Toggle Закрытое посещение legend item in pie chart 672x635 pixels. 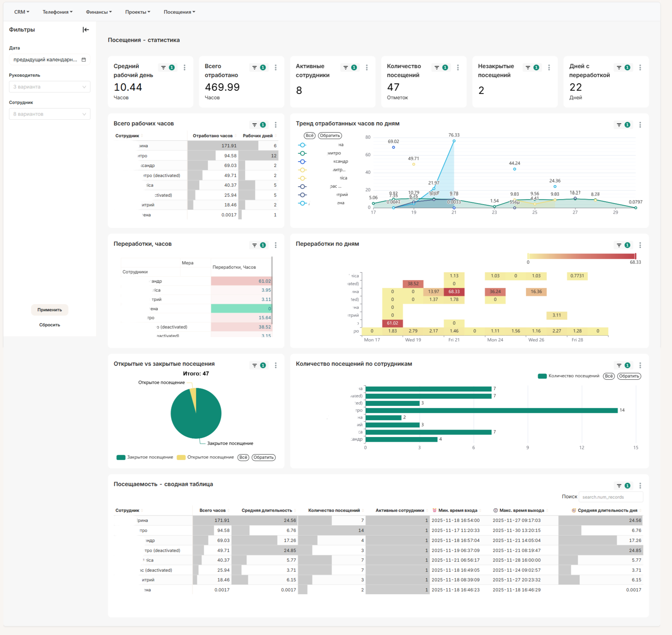click(x=145, y=457)
